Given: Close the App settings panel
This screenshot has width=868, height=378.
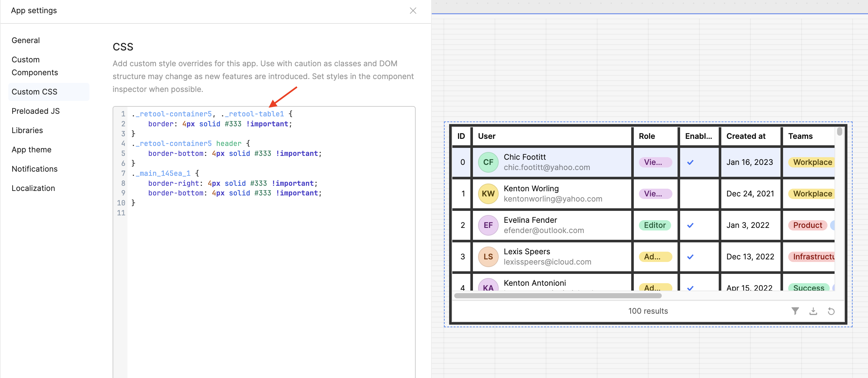Looking at the screenshot, I should click(413, 10).
